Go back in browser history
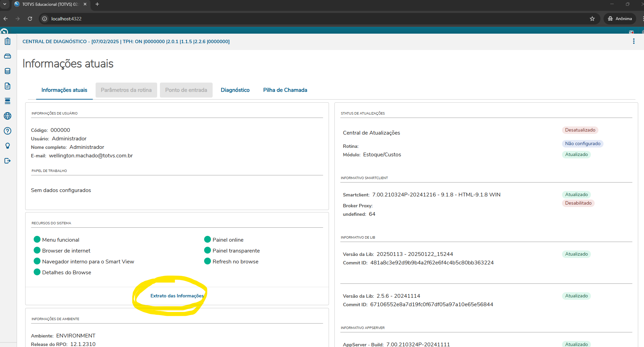The image size is (644, 347). (5, 19)
